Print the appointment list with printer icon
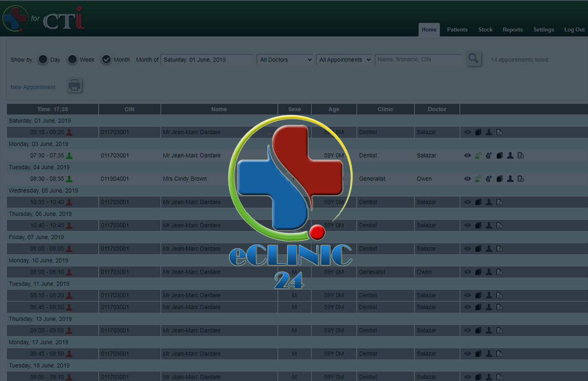The height and width of the screenshot is (381, 588). coord(75,86)
